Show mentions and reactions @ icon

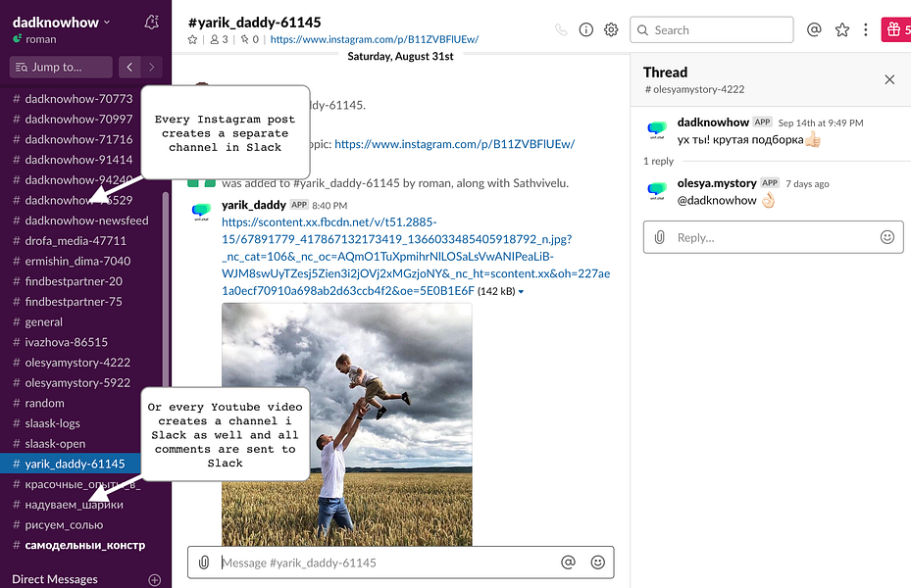[x=814, y=29]
